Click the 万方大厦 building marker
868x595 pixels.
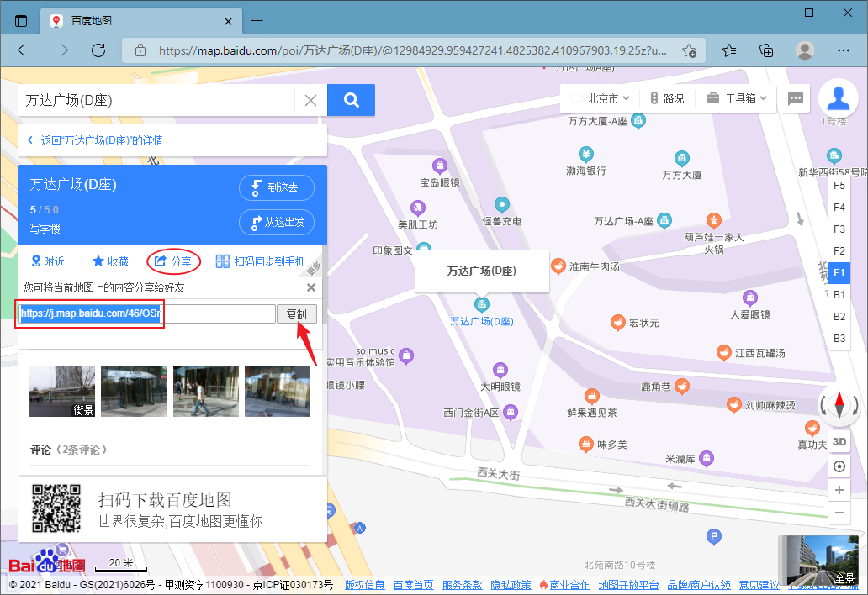click(x=681, y=158)
